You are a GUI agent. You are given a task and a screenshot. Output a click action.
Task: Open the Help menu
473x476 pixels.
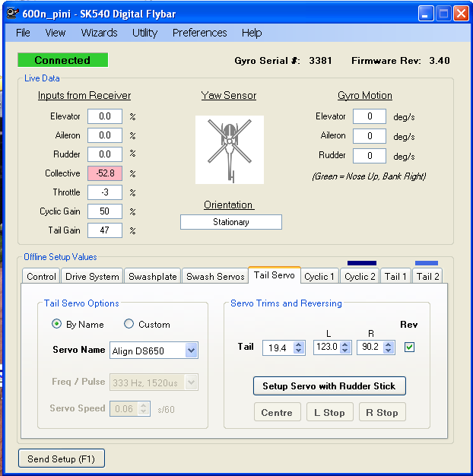click(252, 33)
